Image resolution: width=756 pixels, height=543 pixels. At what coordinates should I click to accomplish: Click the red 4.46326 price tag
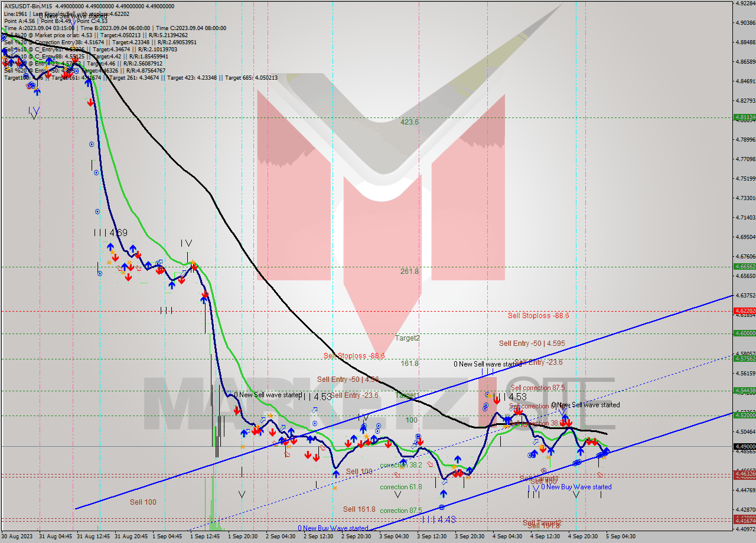[744, 474]
